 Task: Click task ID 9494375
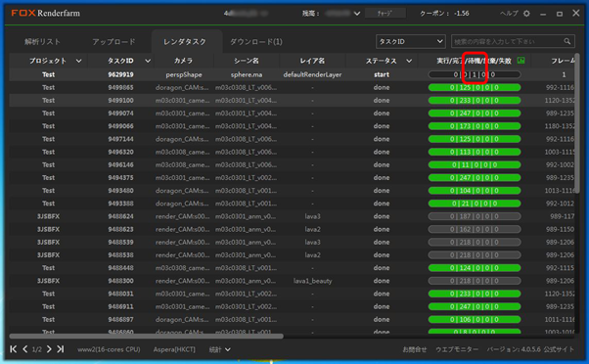coord(120,178)
